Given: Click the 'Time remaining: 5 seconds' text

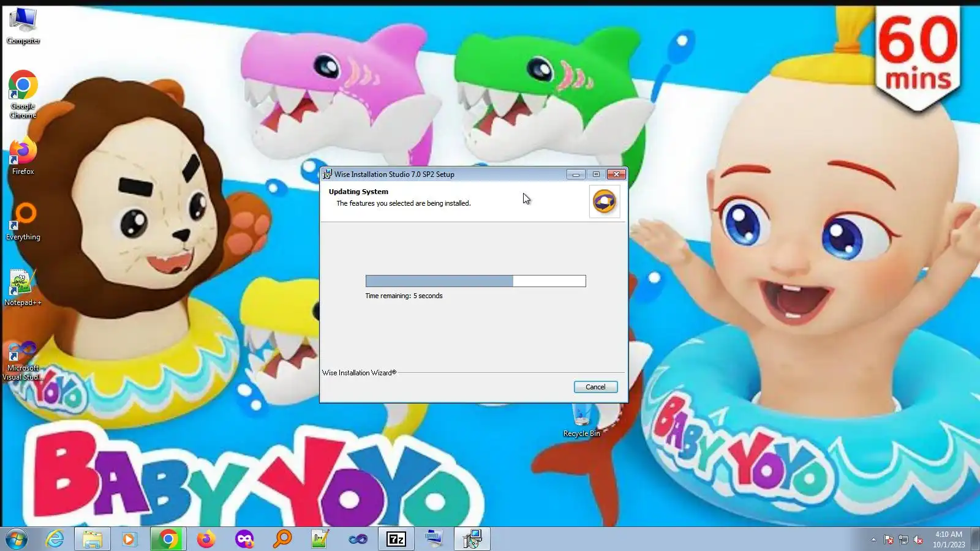Looking at the screenshot, I should click(x=404, y=296).
